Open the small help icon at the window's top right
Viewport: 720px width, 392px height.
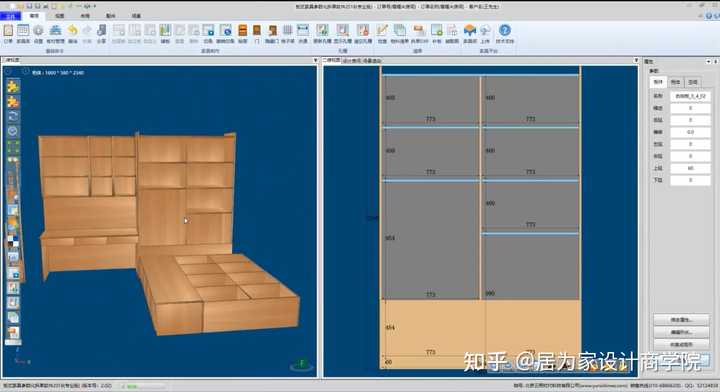coord(709,16)
